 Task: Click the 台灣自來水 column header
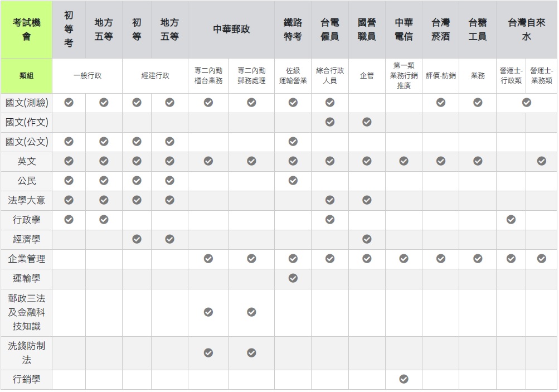point(527,29)
